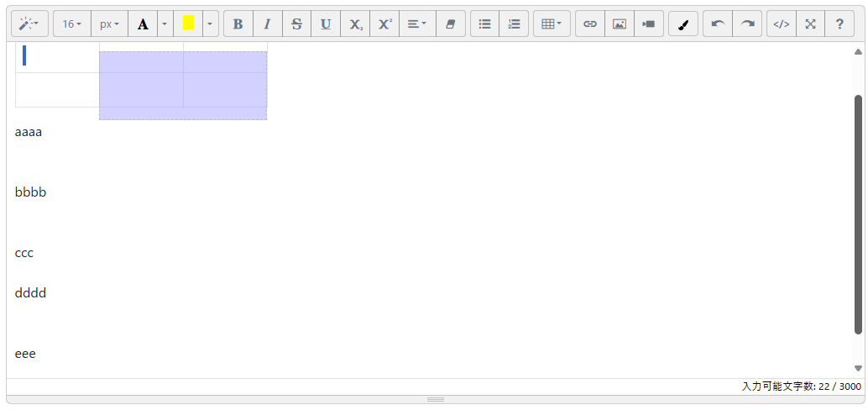Open the table insert dropdown

tap(552, 24)
